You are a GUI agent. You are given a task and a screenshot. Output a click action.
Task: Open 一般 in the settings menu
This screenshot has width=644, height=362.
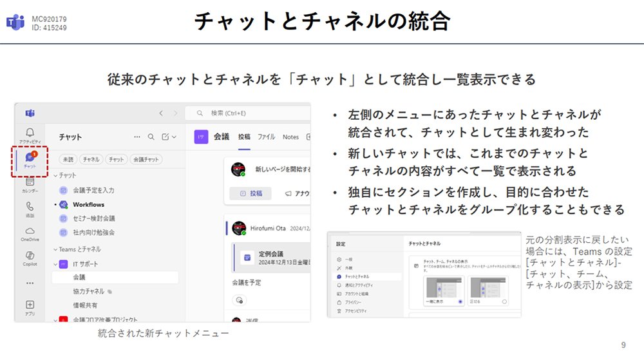pos(348,260)
